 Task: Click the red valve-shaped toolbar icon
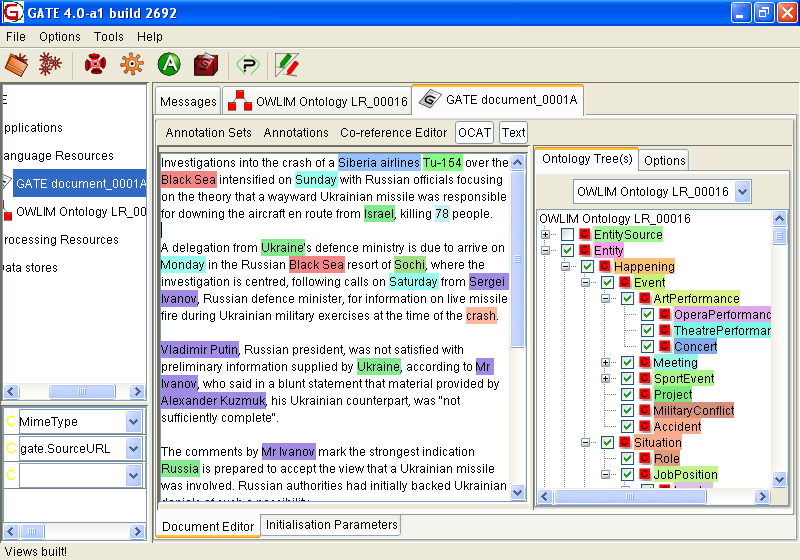click(95, 65)
